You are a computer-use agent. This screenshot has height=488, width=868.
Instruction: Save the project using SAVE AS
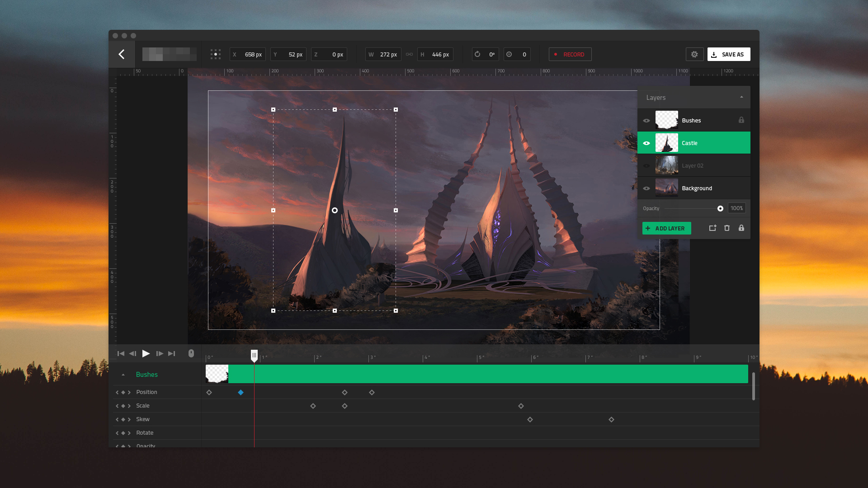(728, 54)
